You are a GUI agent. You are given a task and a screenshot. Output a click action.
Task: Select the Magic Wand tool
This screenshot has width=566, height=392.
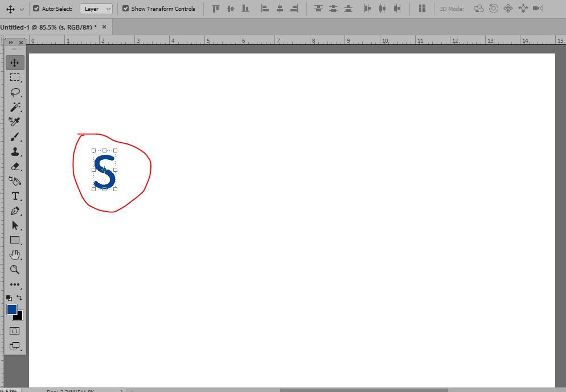click(x=15, y=107)
